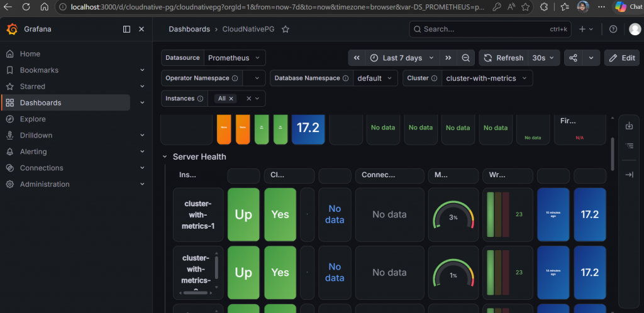
Task: Close the sidebar menu
Action: point(142,29)
